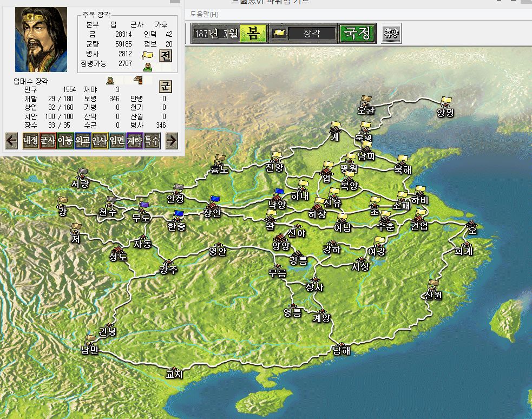Click the green 국정 button
532x419 pixels.
tap(357, 34)
